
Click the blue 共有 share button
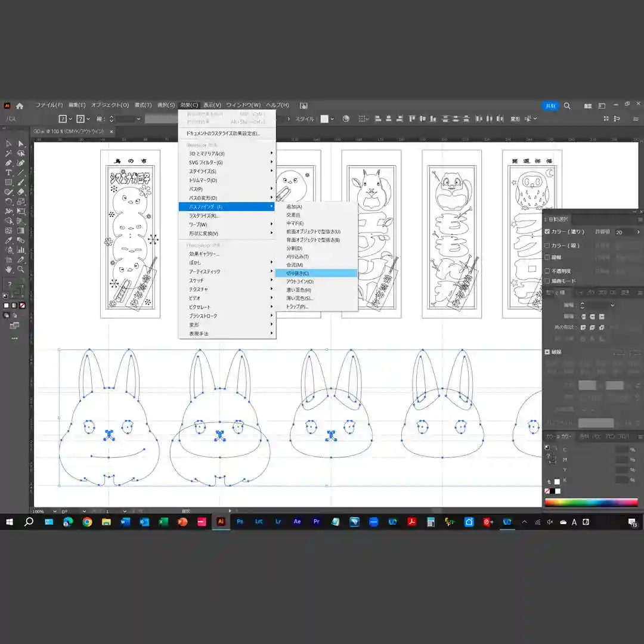click(x=550, y=106)
